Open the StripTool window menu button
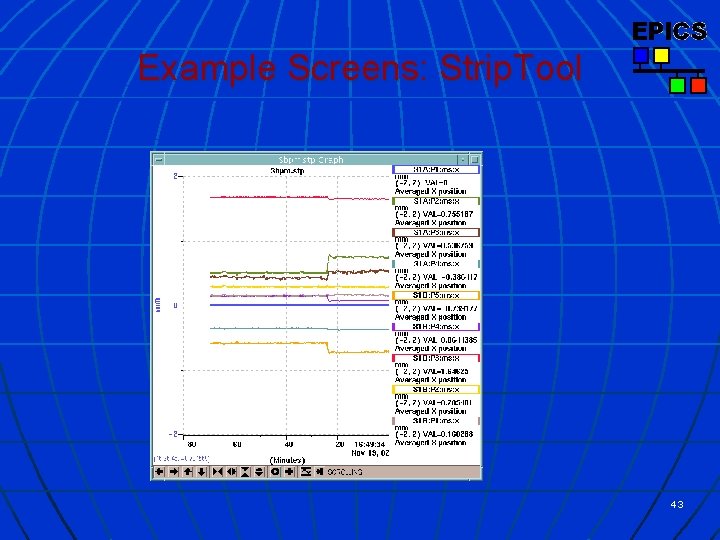The width and height of the screenshot is (720, 540). pos(158,160)
